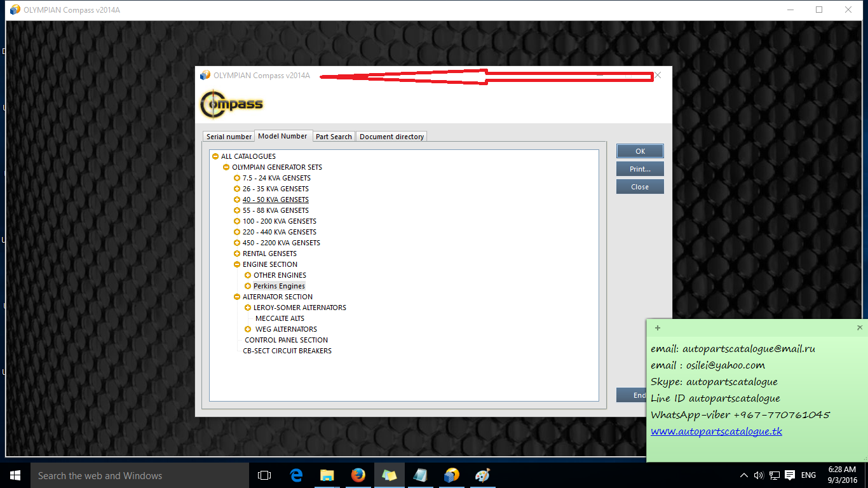Select 450 - 2200 KVA GENSETS label

(281, 243)
